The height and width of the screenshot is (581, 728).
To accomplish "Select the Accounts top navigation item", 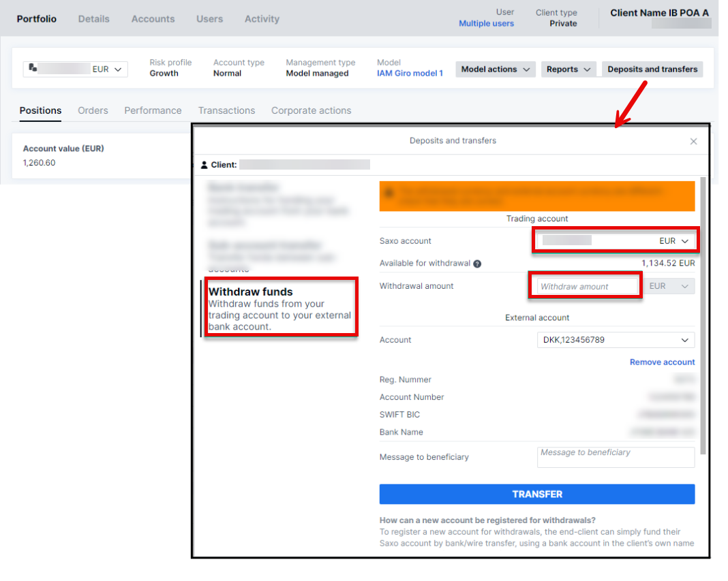I will (x=153, y=19).
